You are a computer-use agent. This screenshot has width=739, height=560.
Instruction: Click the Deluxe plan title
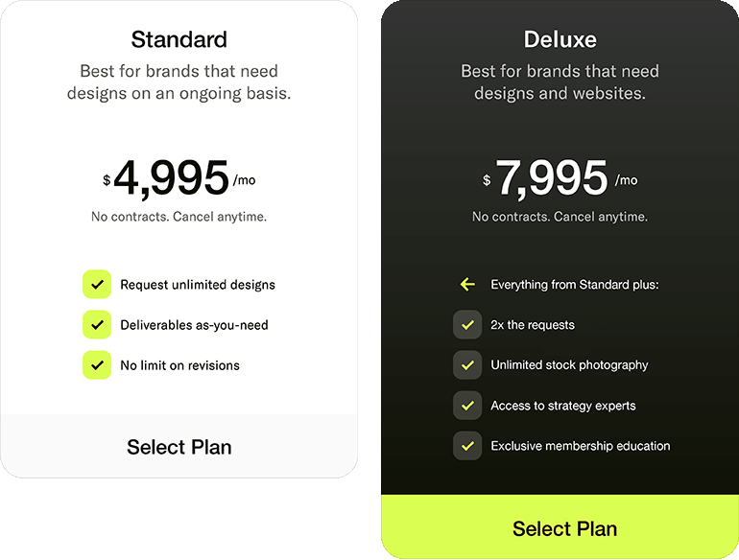click(x=560, y=39)
